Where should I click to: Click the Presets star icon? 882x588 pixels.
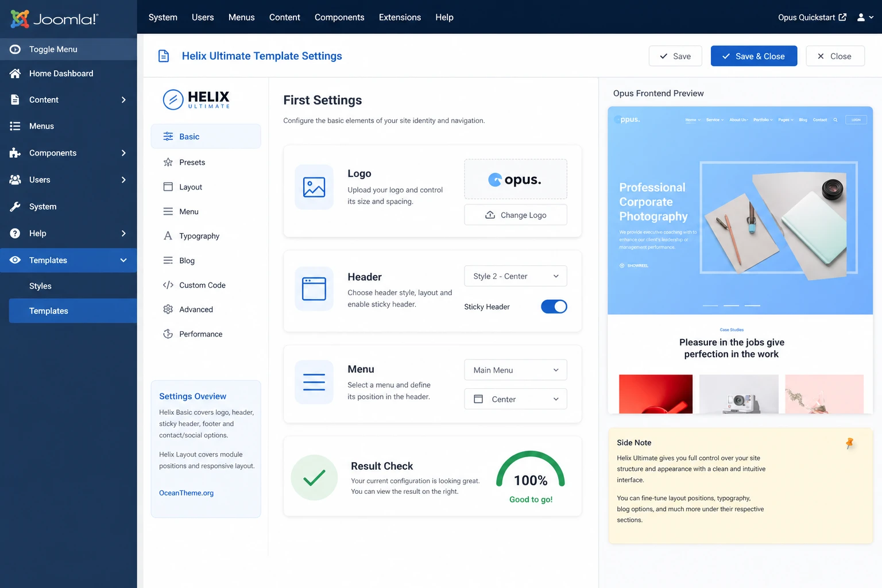(168, 163)
